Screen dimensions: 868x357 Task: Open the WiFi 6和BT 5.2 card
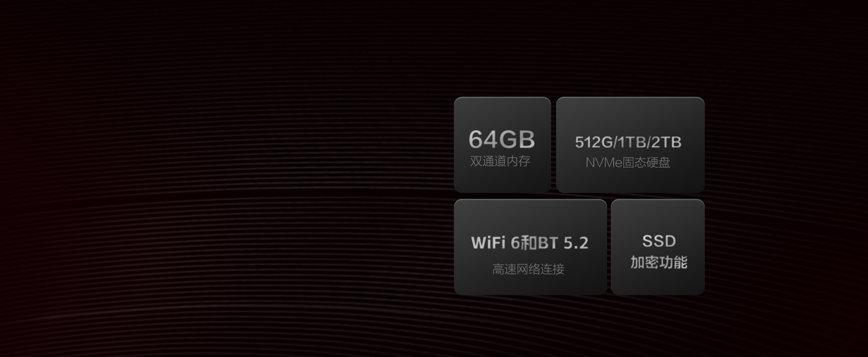click(530, 247)
